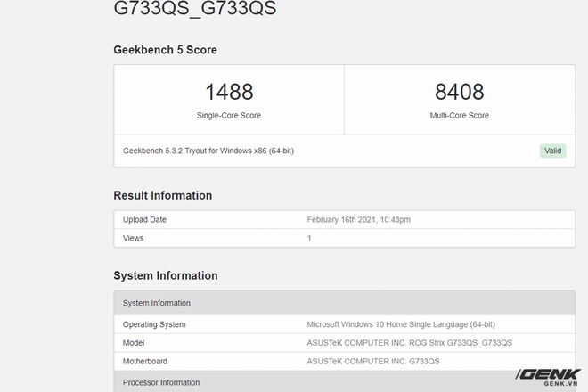Click the single-core score 1488
588x392 pixels.
point(229,92)
